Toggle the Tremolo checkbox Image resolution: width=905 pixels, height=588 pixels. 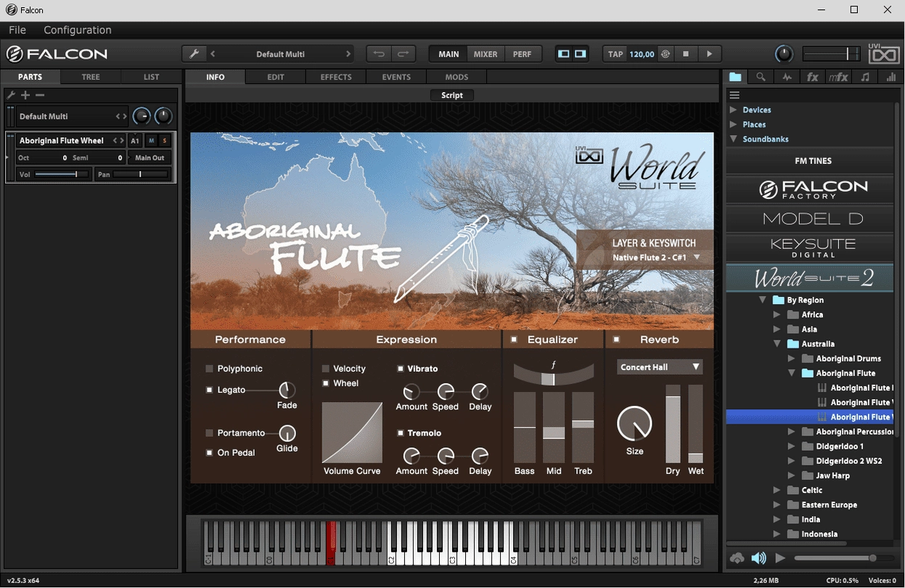tap(400, 433)
